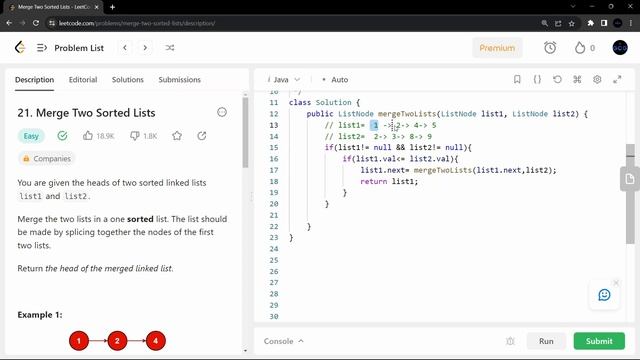Format code with the braces icon
This screenshot has width=640, height=360.
pyautogui.click(x=537, y=79)
